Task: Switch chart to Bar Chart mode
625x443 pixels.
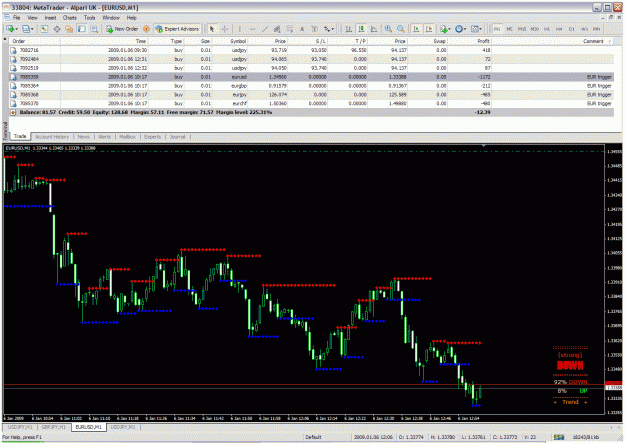Action: click(349, 29)
